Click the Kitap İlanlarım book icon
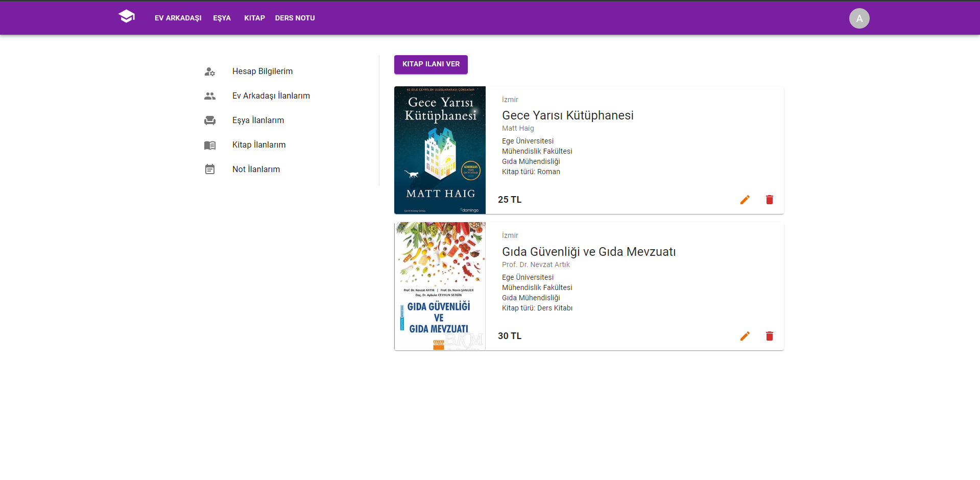The width and height of the screenshot is (980, 480). point(210,145)
